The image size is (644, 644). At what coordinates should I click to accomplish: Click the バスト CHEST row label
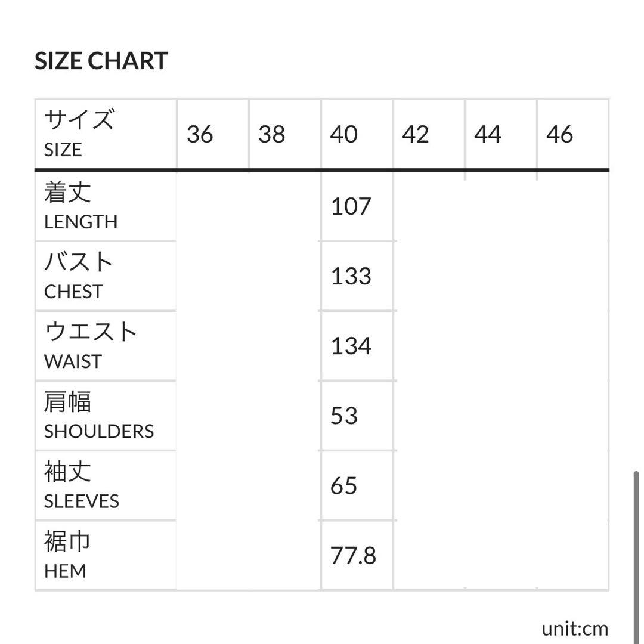[x=79, y=276]
